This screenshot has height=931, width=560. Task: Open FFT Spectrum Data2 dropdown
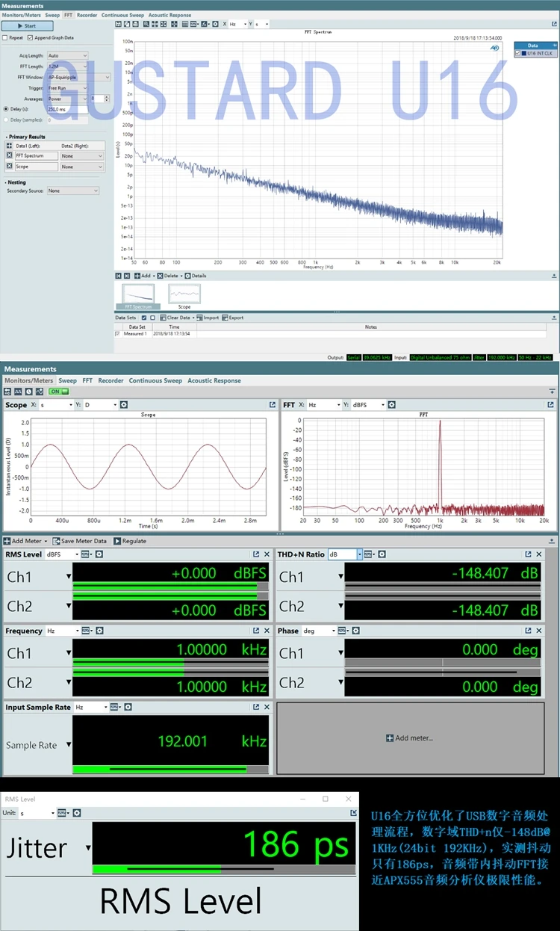[82, 155]
